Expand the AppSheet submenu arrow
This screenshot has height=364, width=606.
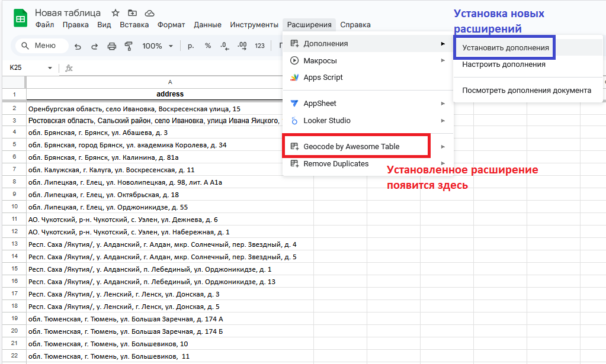(444, 103)
